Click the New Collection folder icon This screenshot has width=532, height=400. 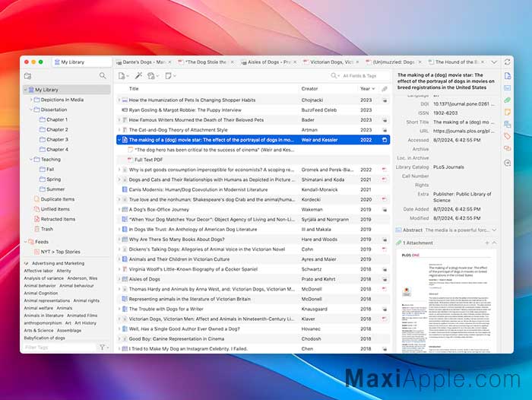point(28,76)
